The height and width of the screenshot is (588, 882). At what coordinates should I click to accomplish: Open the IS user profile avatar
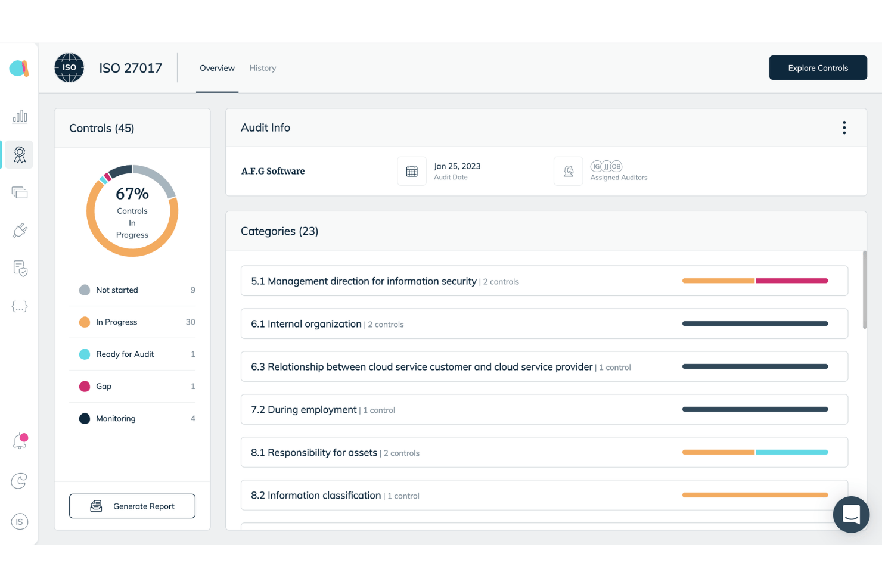coord(20,522)
